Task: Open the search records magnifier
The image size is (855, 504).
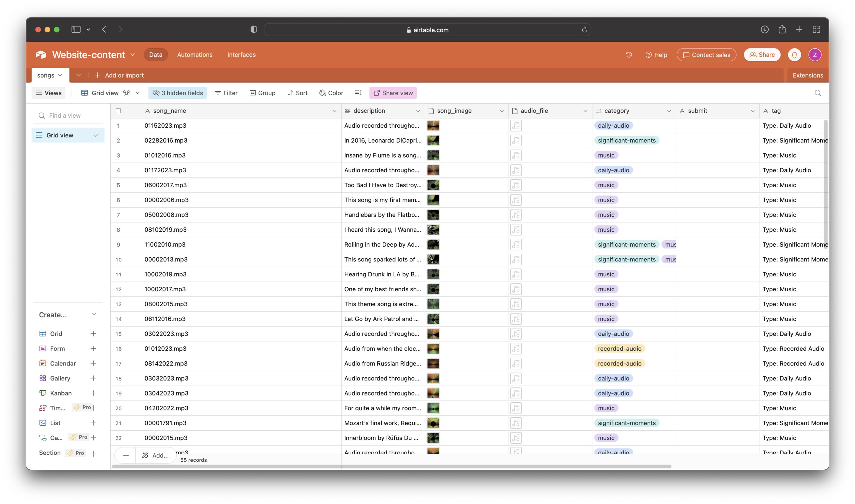Action: pos(818,93)
